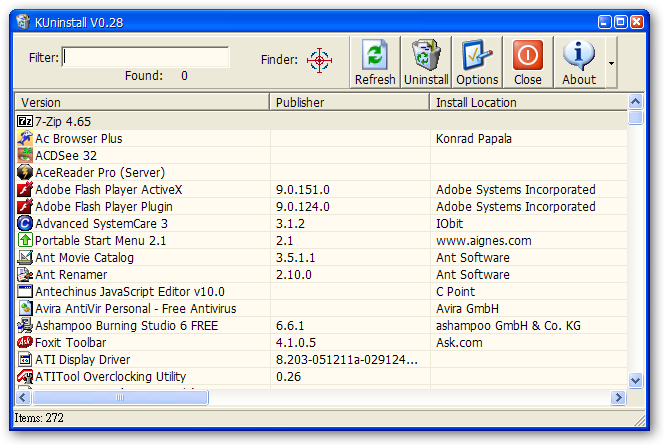664x445 pixels.
Task: Click the Antechinus JavaScript Editor icon
Action: (x=25, y=291)
